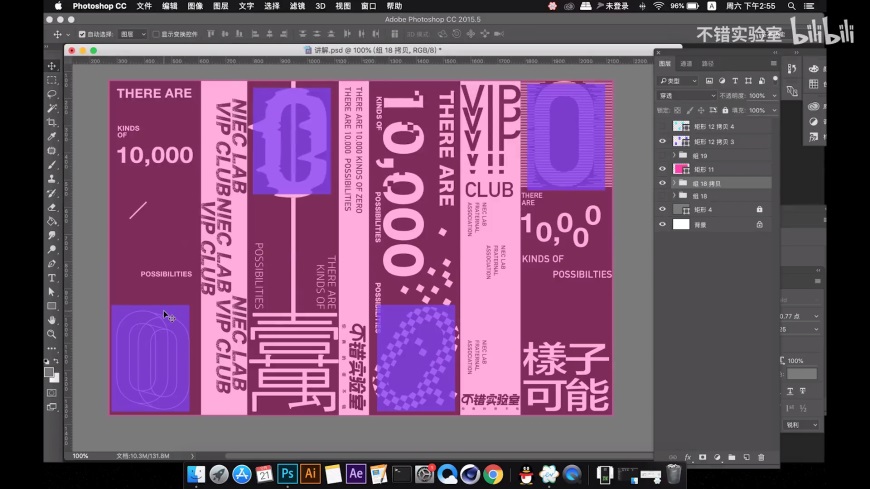Image resolution: width=870 pixels, height=489 pixels.
Task: Filter layers by type (T) icon
Action: (x=735, y=81)
